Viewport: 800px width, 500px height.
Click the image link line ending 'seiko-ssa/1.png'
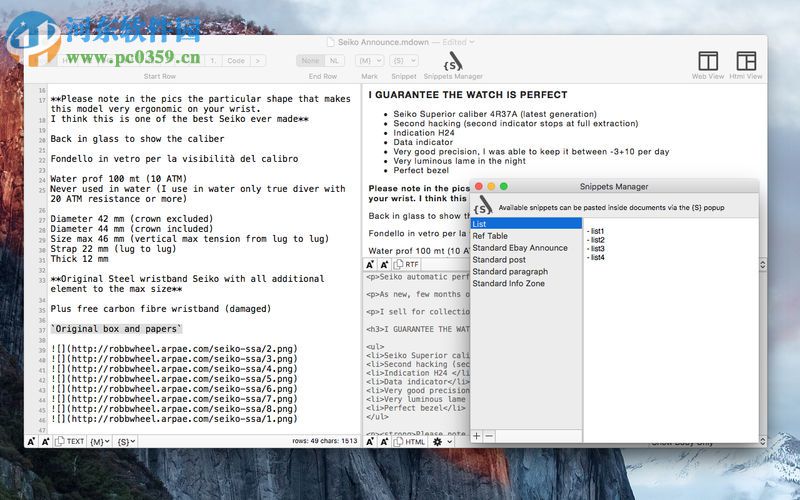(x=174, y=419)
